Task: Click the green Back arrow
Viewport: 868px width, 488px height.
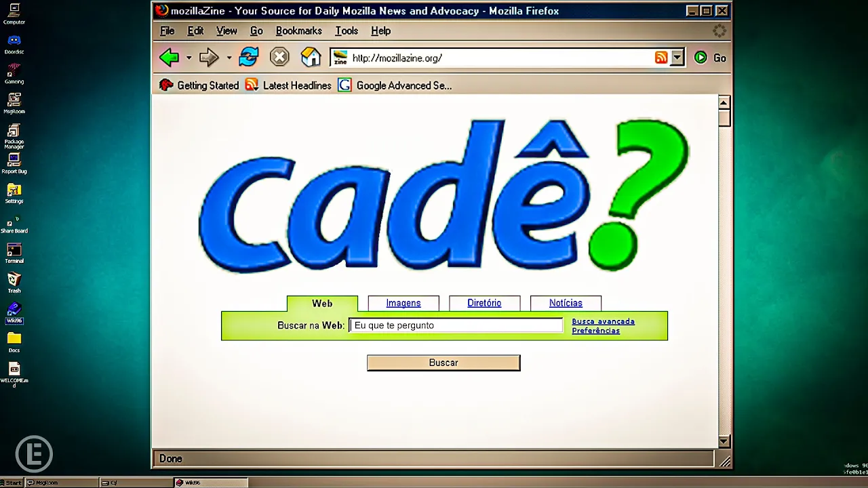Action: pyautogui.click(x=170, y=58)
